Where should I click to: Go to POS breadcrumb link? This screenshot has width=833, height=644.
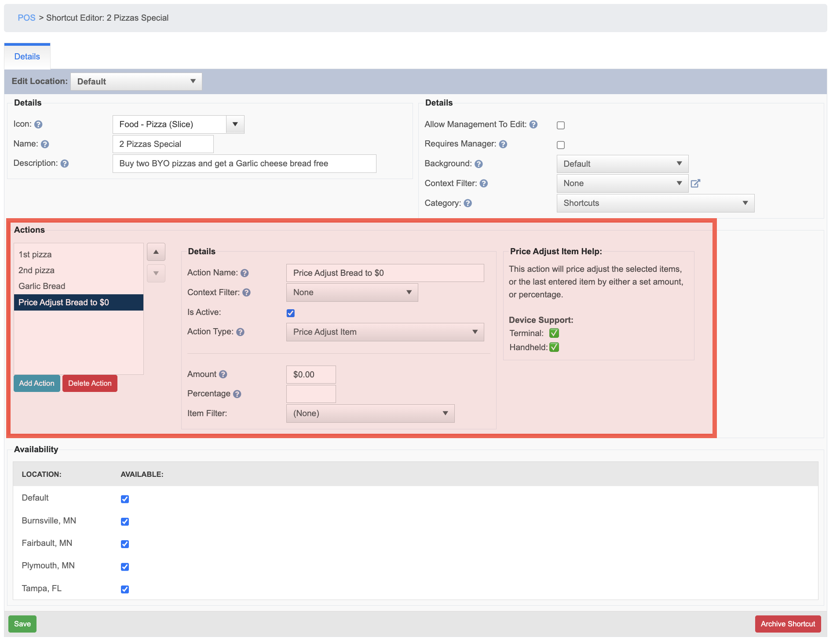coord(26,18)
